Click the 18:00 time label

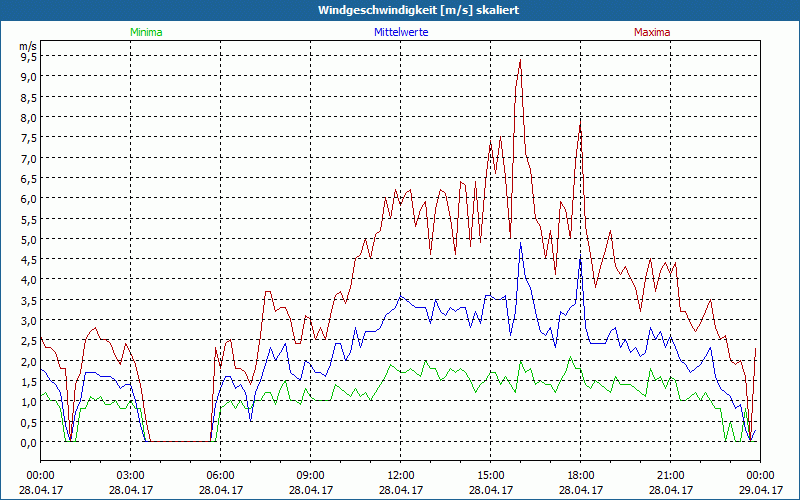point(581,476)
